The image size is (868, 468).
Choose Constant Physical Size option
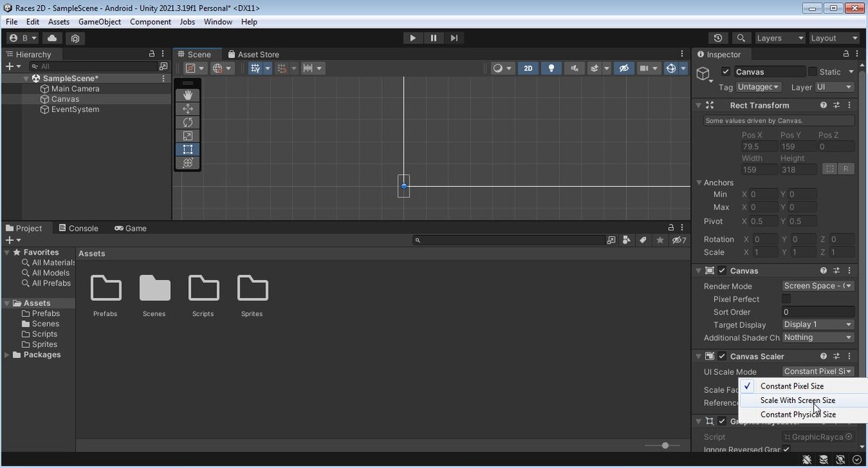click(x=798, y=414)
